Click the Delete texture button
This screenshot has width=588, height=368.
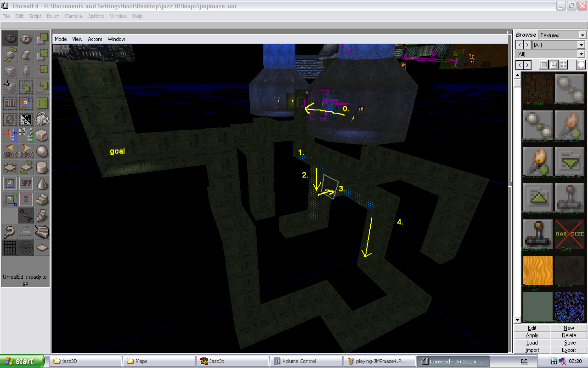click(569, 335)
